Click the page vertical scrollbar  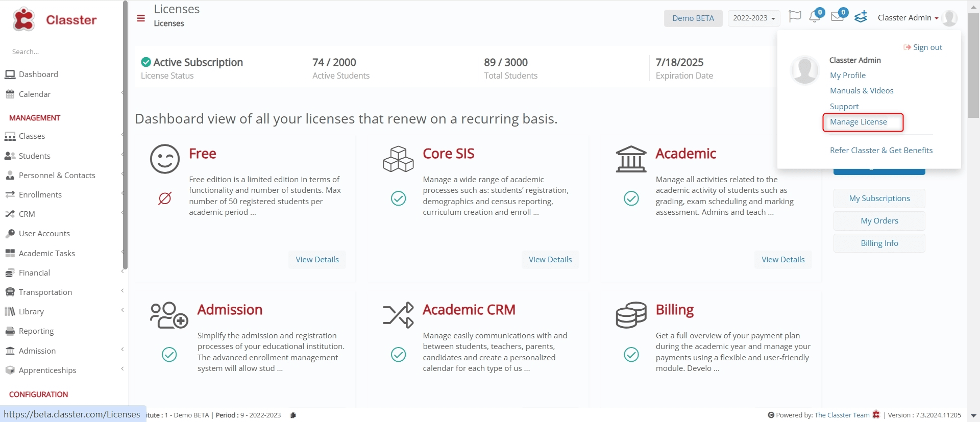973,66
